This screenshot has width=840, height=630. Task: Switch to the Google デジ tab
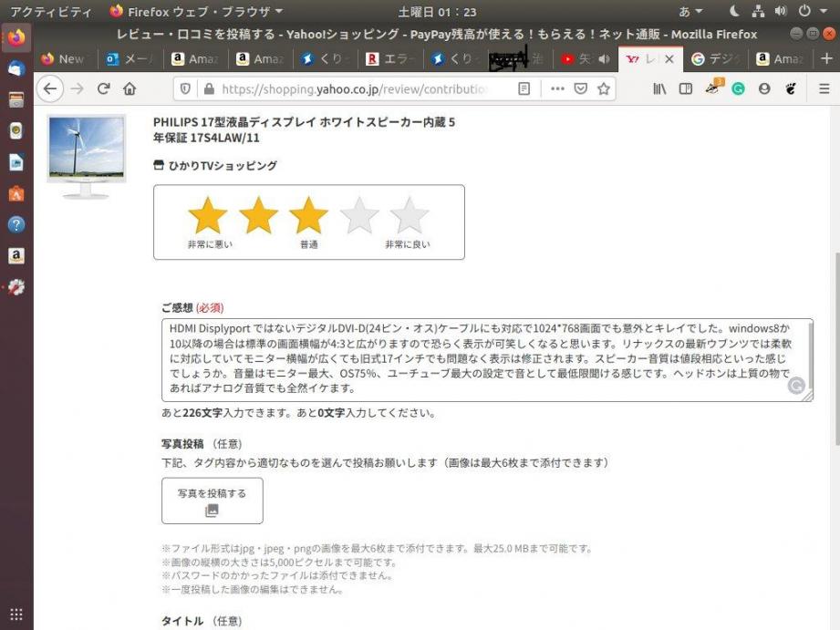click(x=715, y=59)
